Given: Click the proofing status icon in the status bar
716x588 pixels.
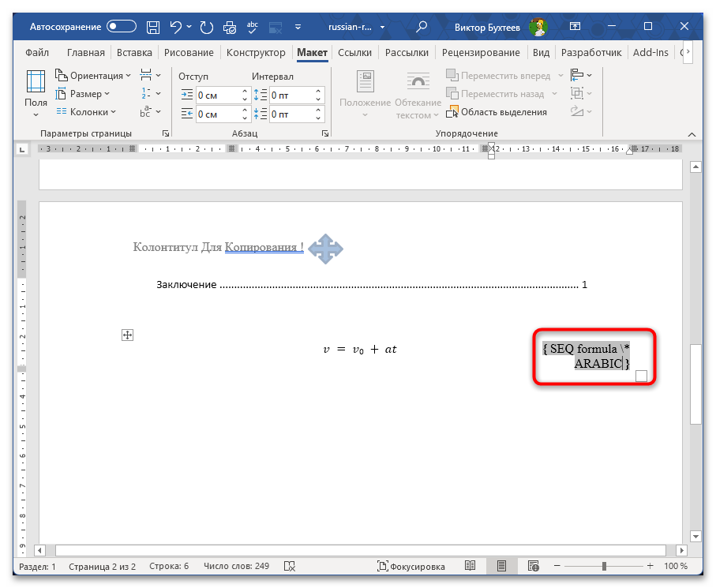Looking at the screenshot, I should [x=290, y=567].
